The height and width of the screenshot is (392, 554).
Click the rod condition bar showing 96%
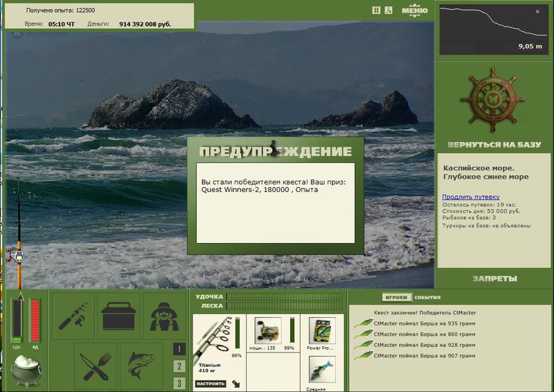[x=238, y=334]
